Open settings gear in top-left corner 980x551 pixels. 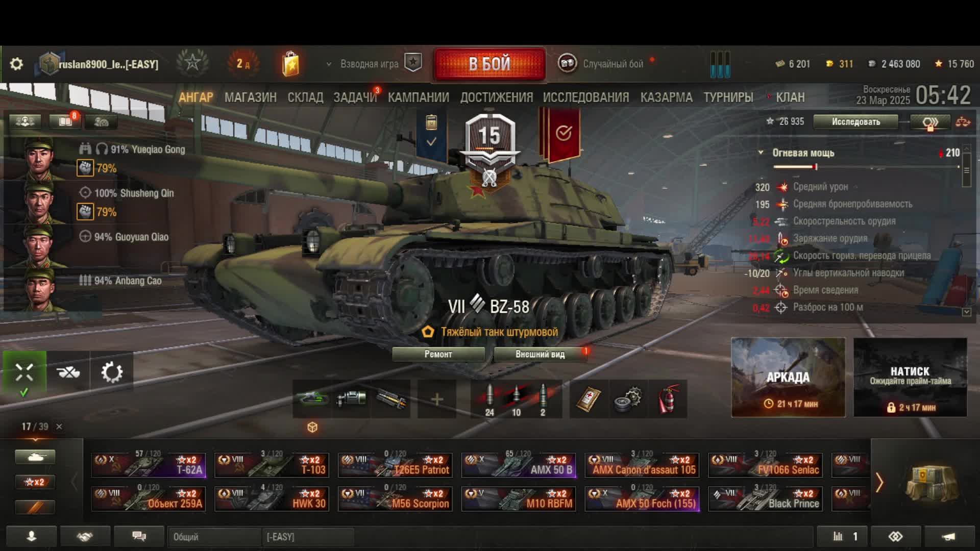click(x=16, y=64)
